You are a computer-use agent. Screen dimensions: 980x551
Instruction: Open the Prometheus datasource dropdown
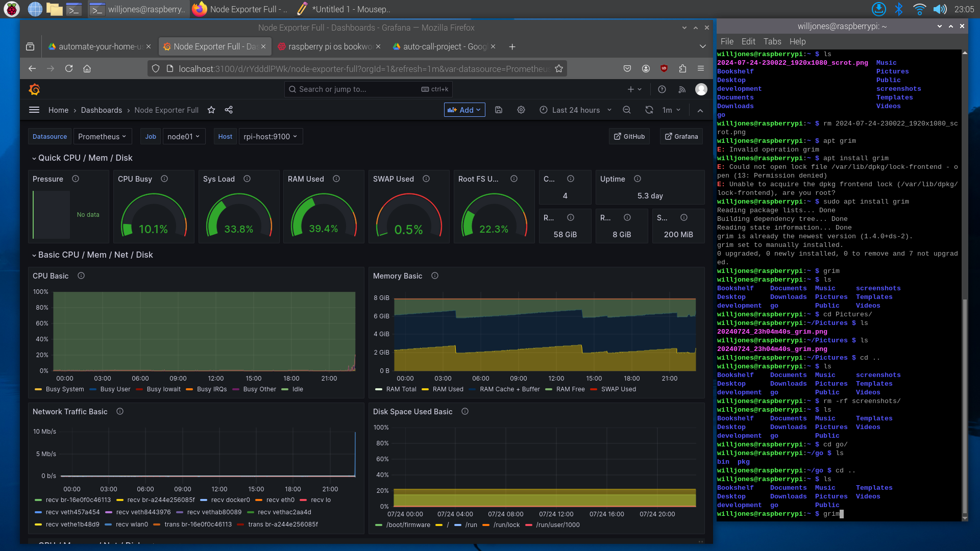pyautogui.click(x=102, y=136)
